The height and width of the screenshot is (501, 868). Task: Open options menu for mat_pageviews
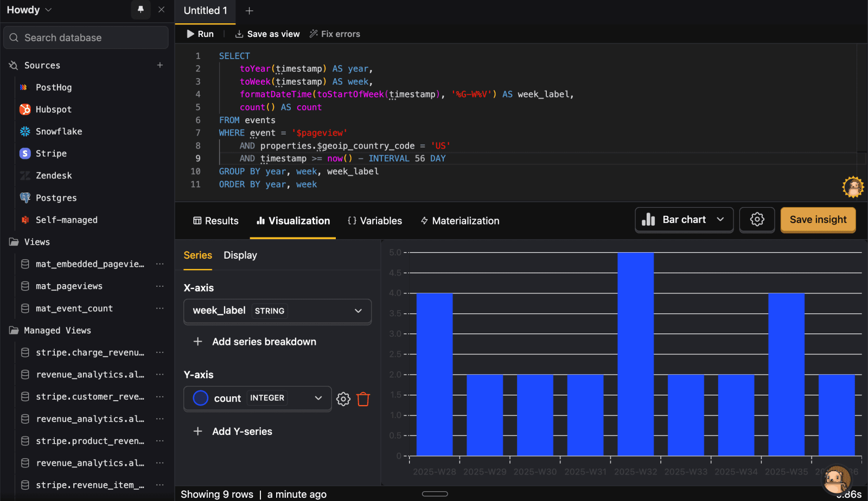pos(159,286)
